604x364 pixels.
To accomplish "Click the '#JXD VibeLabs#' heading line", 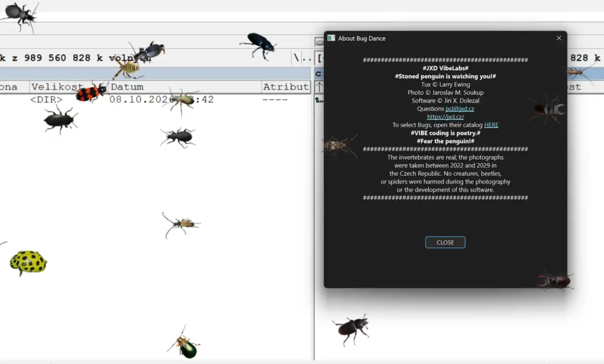I will pyautogui.click(x=445, y=68).
